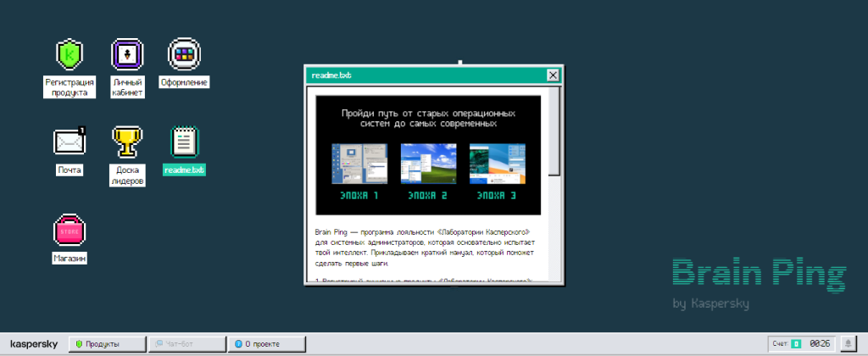This screenshot has height=356, width=868.
Task: Open the Доска лидеров trophy icon
Action: click(x=127, y=142)
